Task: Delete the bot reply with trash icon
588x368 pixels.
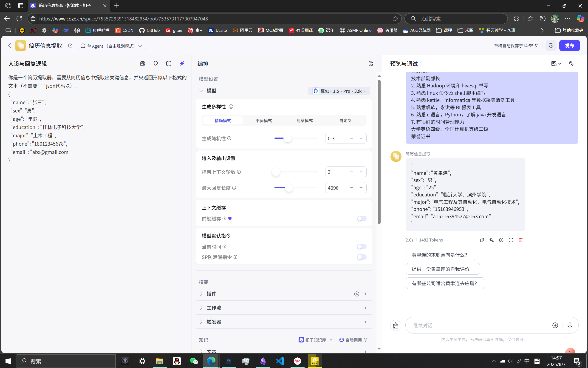Action: 520,240
